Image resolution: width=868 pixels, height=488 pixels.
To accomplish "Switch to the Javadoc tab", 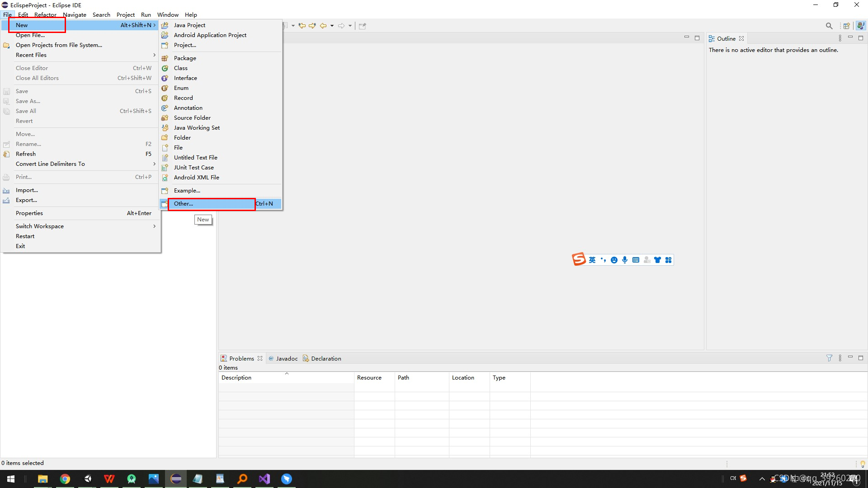I will (286, 359).
